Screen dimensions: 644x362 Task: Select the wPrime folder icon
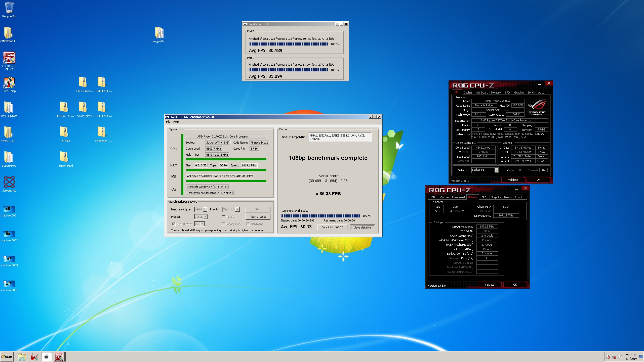click(65, 134)
